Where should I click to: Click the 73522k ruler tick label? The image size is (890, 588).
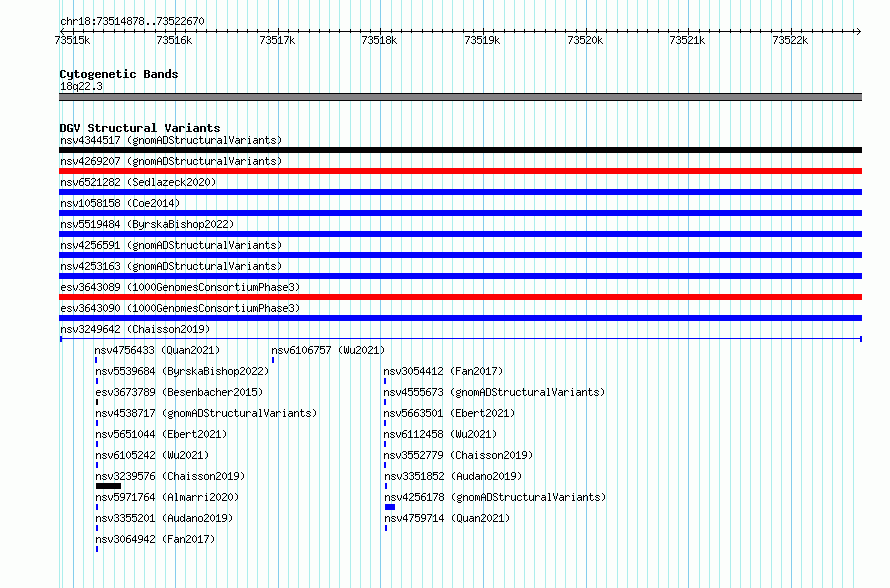790,40
